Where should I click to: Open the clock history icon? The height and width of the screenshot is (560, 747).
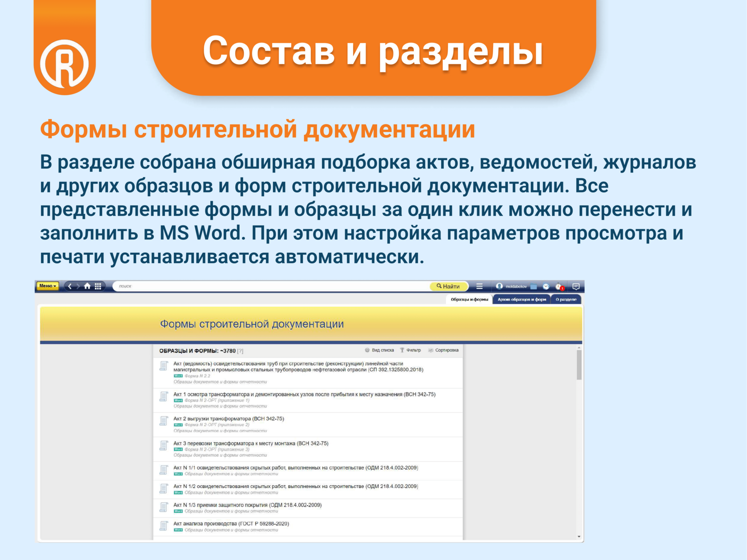[x=546, y=286]
